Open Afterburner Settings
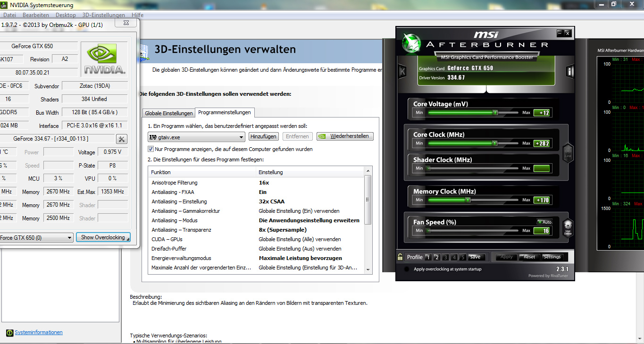This screenshot has width=644, height=344. tap(552, 257)
